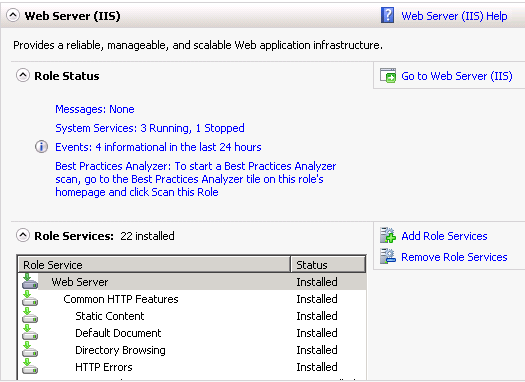This screenshot has width=525, height=382.
Task: Select the Static Content row
Action: tap(192, 316)
